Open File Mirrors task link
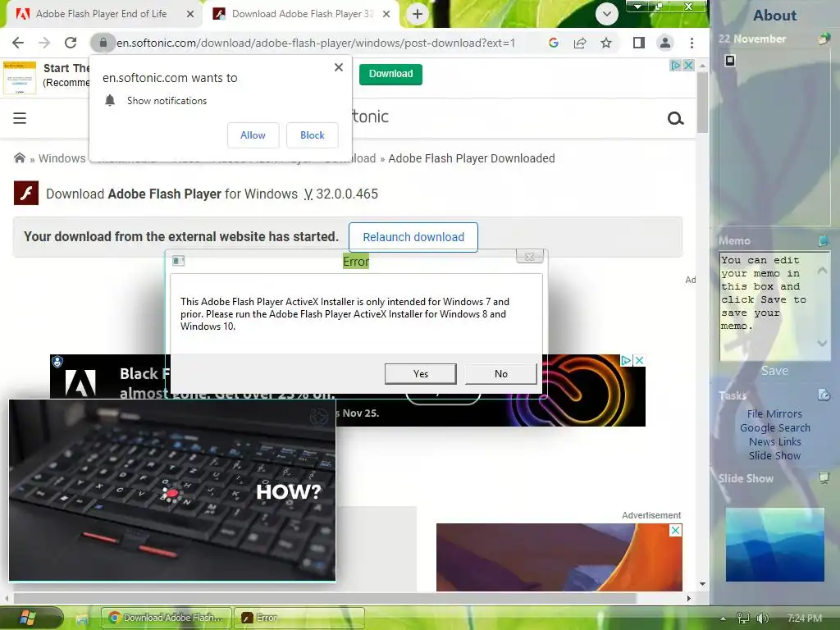This screenshot has width=840, height=630. pyautogui.click(x=774, y=413)
